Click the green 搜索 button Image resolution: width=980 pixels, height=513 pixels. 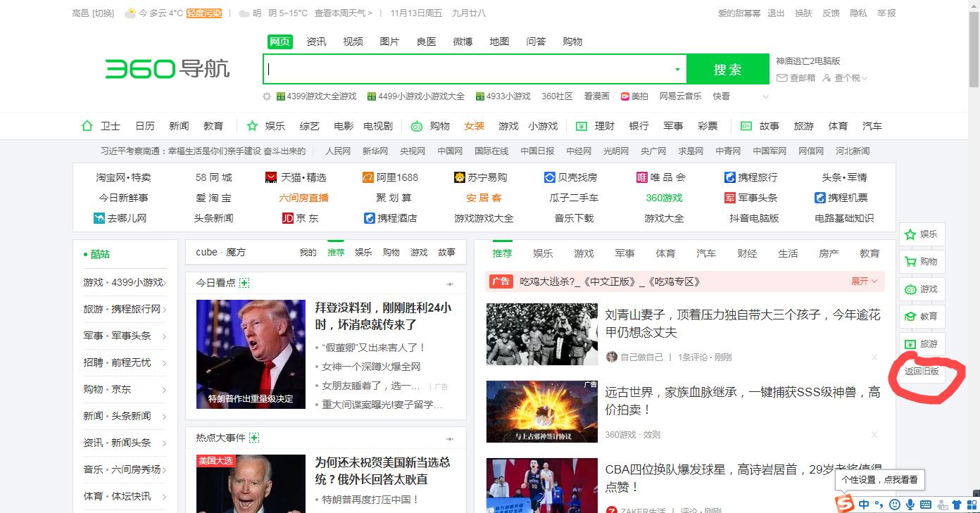tap(728, 70)
